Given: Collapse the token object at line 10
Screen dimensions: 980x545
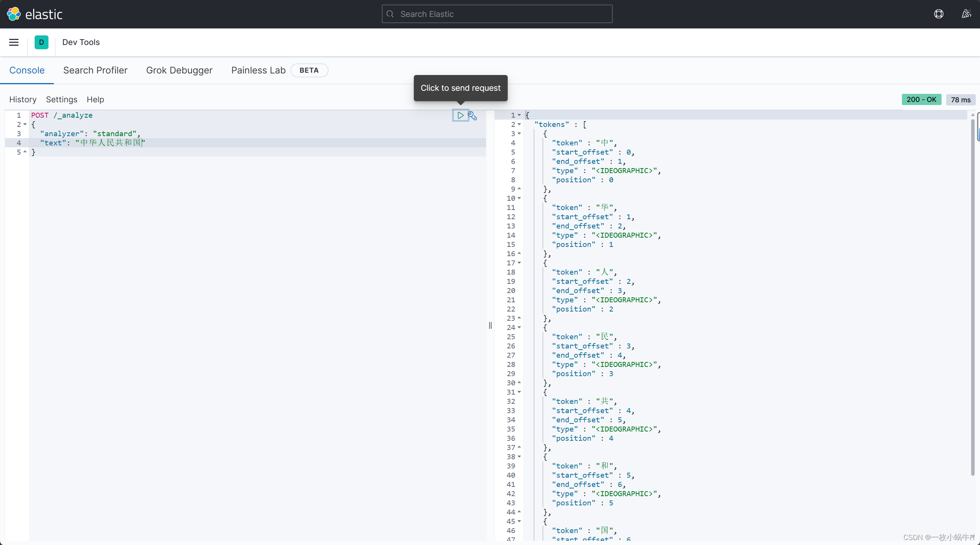Looking at the screenshot, I should [x=520, y=198].
